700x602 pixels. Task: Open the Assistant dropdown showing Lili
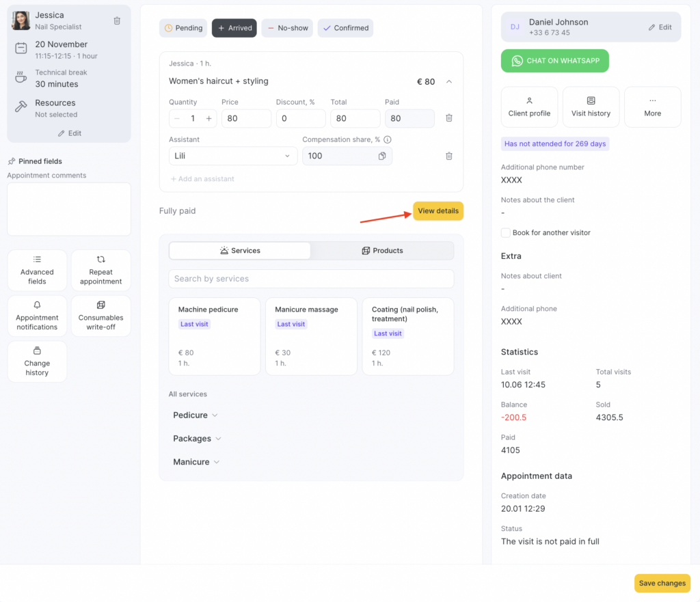232,156
